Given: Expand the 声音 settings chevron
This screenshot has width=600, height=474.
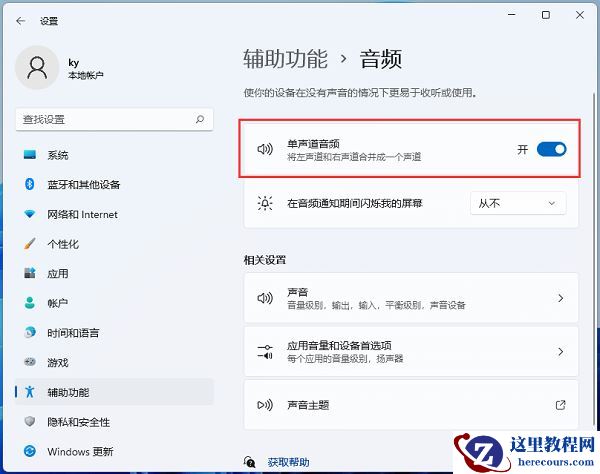Looking at the screenshot, I should tap(561, 298).
